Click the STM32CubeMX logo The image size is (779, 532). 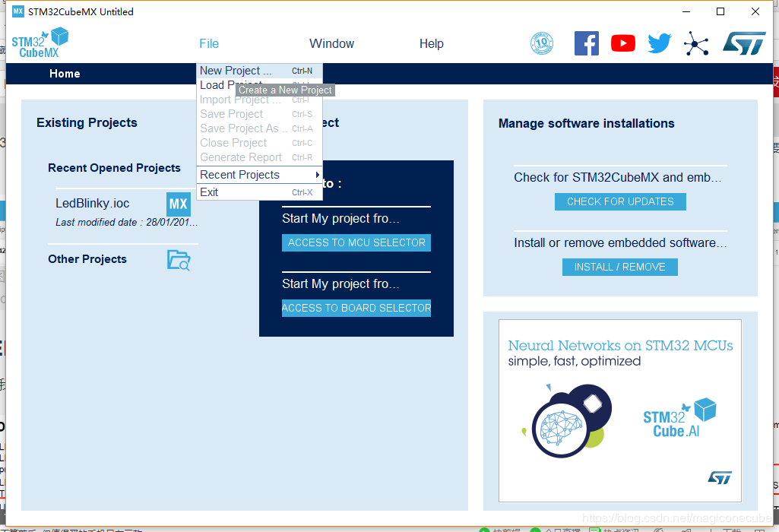coord(40,43)
